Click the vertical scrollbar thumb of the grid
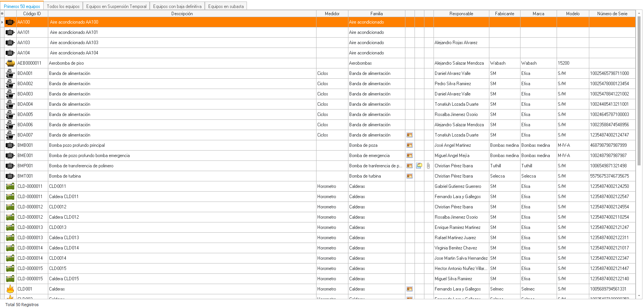Screen dimensions: 644x308 coord(639,91)
